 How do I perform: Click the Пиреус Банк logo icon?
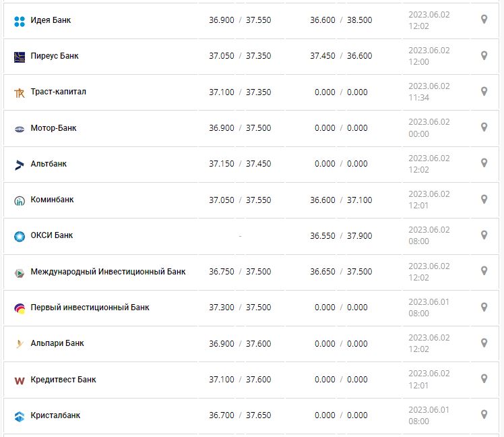[x=19, y=57]
